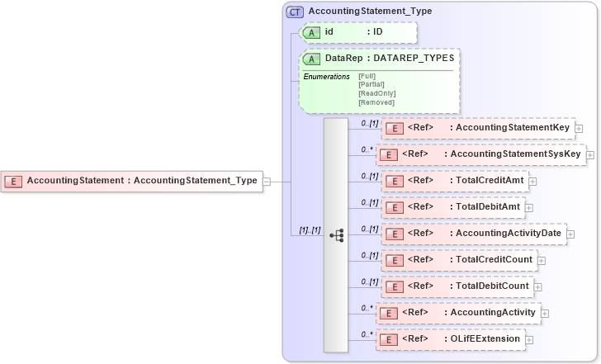
Task: Click the A icon beside DataRep attribute
Action: coord(311,59)
